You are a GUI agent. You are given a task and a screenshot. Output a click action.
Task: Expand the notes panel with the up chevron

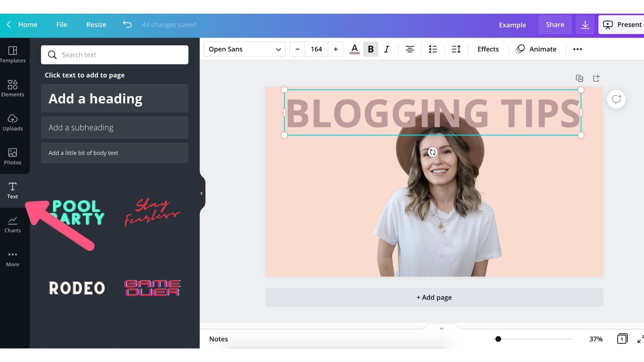coord(441,328)
